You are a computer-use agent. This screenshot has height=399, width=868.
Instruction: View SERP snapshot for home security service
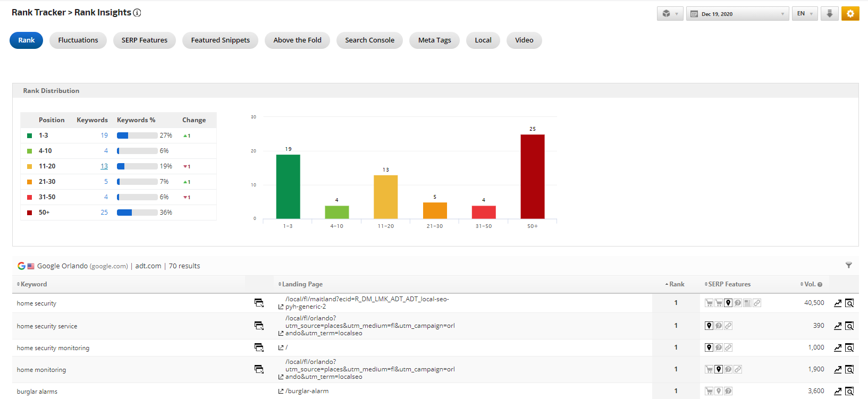click(849, 326)
